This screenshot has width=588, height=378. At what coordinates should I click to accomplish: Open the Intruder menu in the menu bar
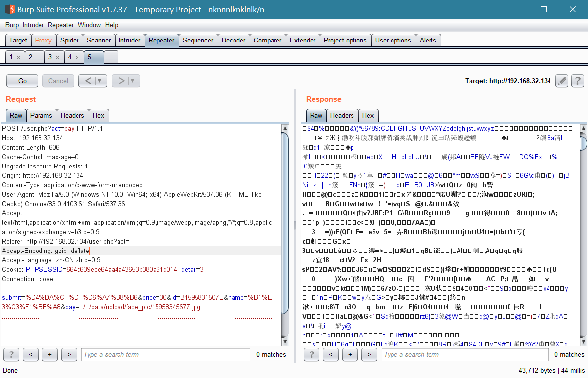34,25
